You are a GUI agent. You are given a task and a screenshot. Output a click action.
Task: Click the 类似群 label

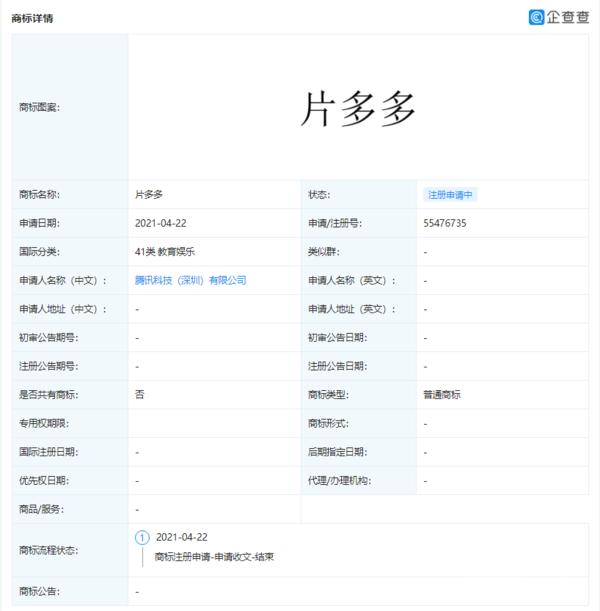[323, 252]
